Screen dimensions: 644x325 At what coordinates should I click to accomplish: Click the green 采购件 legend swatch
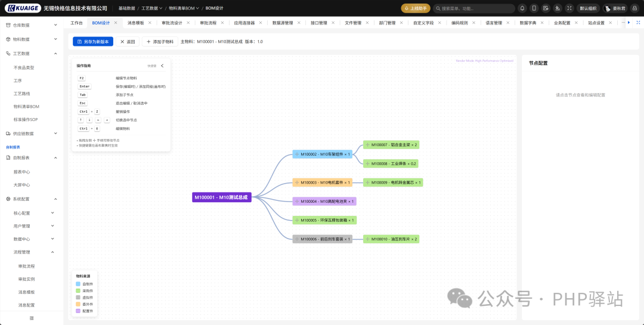tap(79, 290)
